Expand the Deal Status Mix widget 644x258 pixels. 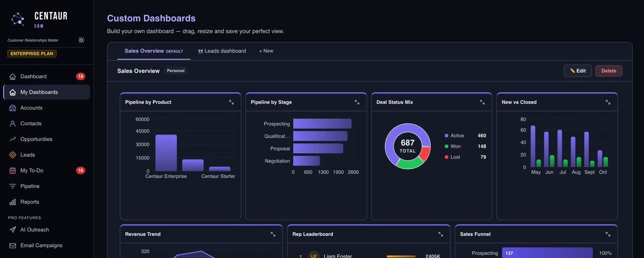tap(482, 102)
